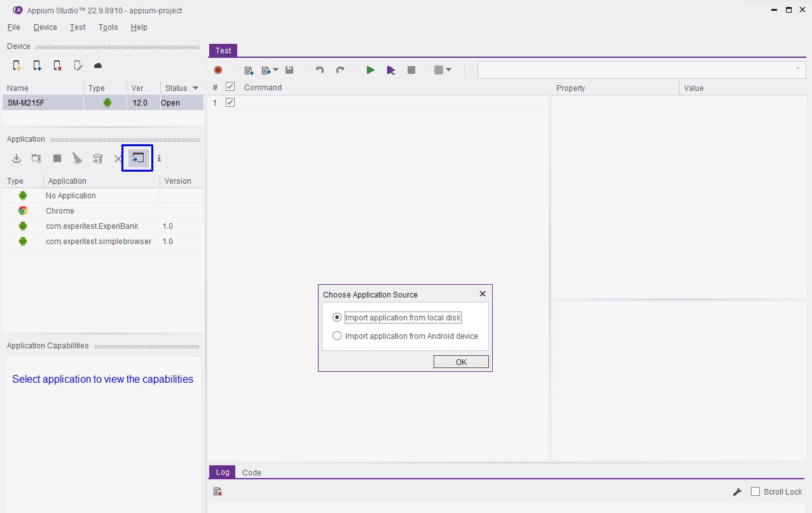Click the save test floppy icon
Image resolution: width=812 pixels, height=513 pixels.
pyautogui.click(x=289, y=70)
